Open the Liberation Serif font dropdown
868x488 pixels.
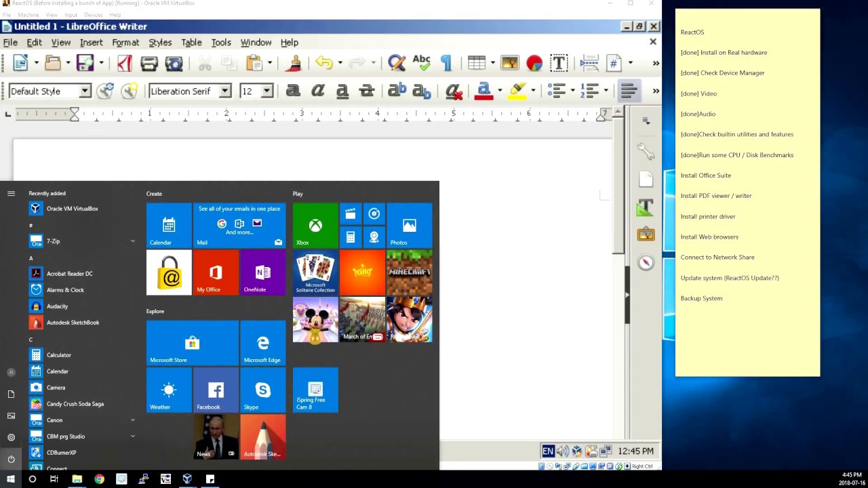tap(225, 91)
